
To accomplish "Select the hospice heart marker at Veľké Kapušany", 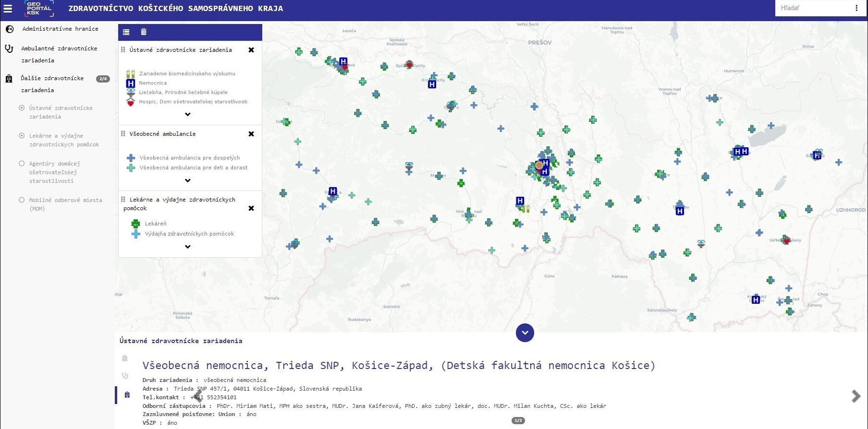I will pyautogui.click(x=786, y=240).
